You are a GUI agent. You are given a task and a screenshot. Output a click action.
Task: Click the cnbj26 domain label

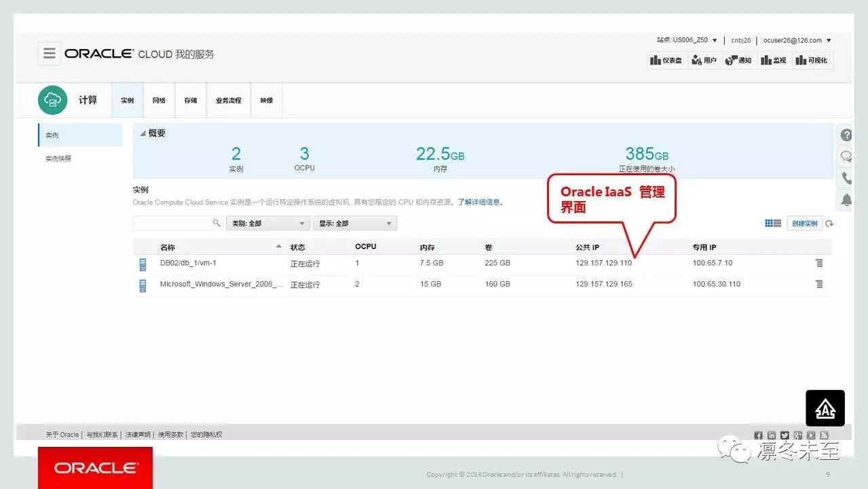741,40
